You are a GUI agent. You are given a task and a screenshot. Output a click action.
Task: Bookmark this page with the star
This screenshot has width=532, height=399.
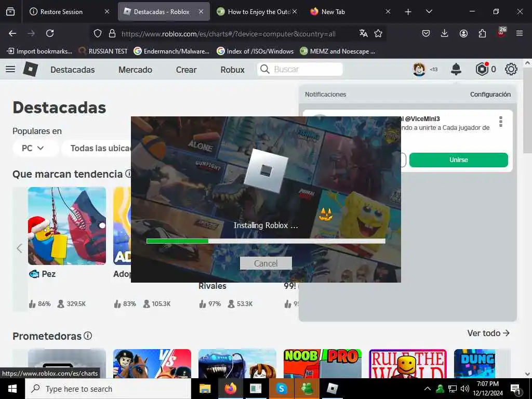378,33
